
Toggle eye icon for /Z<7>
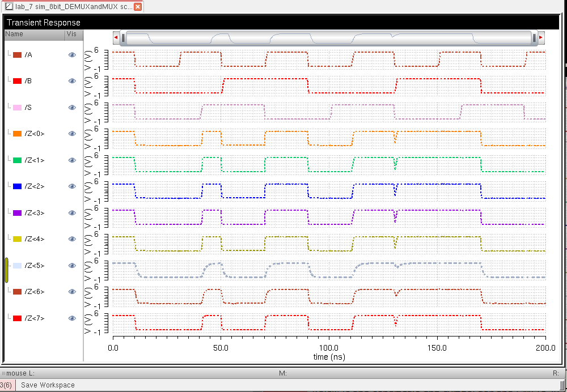[x=72, y=318]
